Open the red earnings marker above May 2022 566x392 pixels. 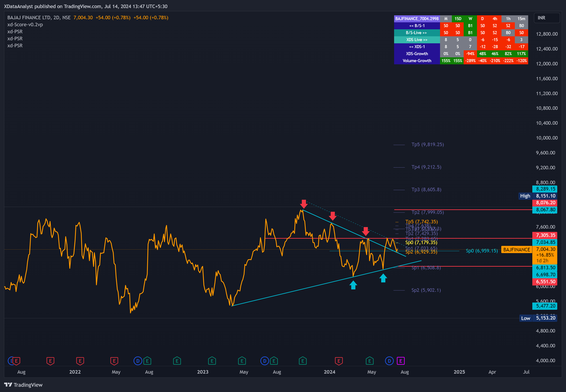[x=114, y=361]
